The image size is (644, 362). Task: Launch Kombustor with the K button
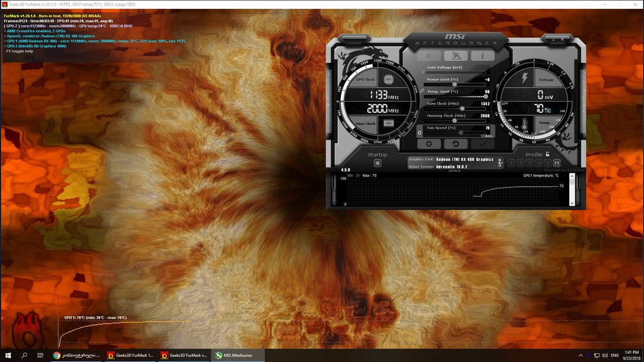point(429,55)
